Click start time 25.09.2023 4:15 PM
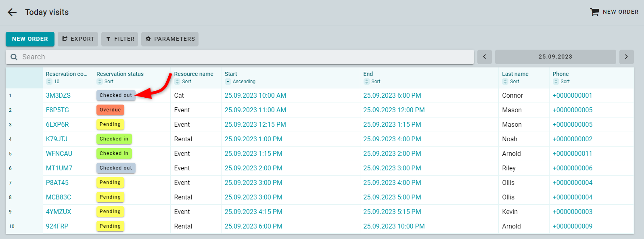The width and height of the screenshot is (644, 239). click(x=253, y=212)
